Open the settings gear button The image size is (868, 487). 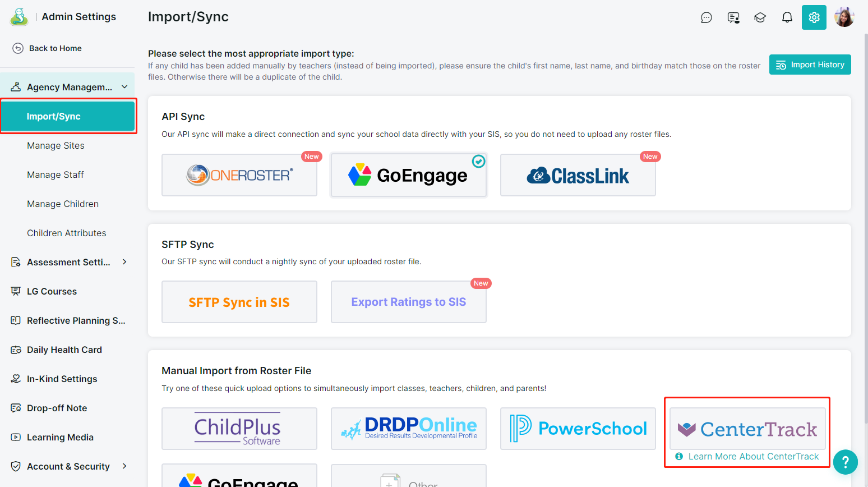[814, 17]
